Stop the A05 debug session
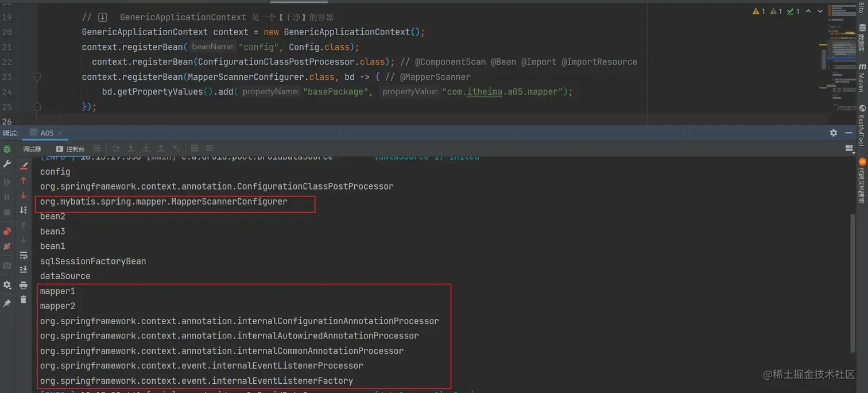868x393 pixels. point(7,212)
